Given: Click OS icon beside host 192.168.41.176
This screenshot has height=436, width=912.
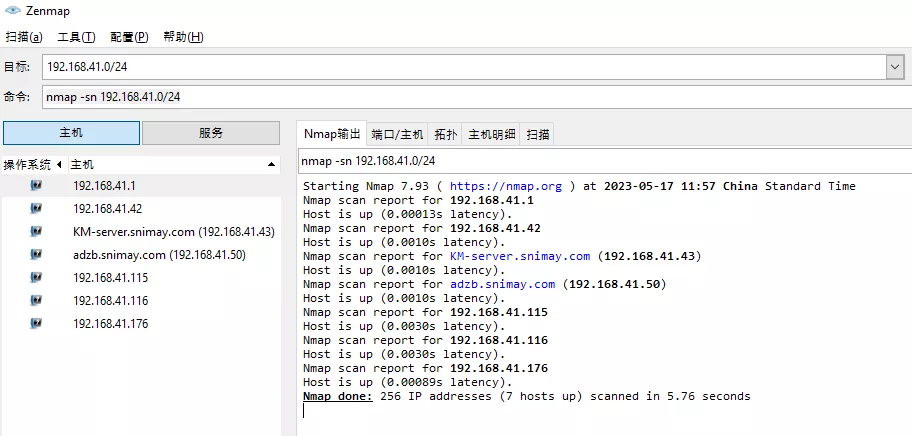Looking at the screenshot, I should click(36, 323).
